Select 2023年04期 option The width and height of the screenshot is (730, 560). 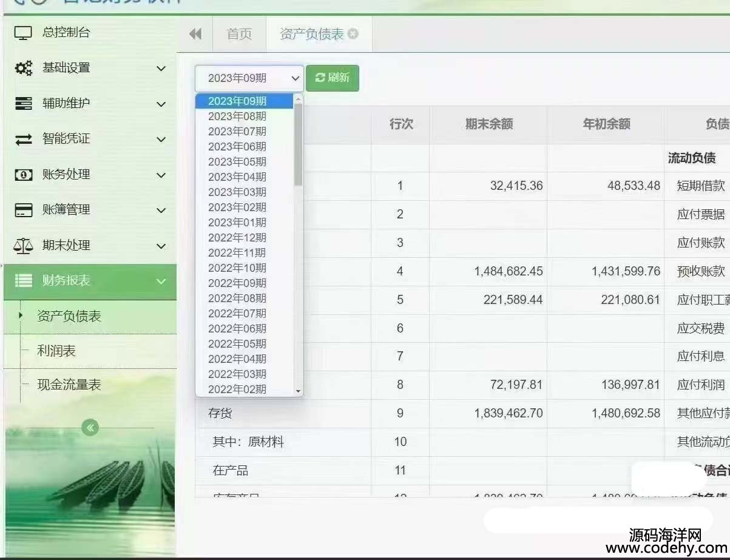pos(245,177)
